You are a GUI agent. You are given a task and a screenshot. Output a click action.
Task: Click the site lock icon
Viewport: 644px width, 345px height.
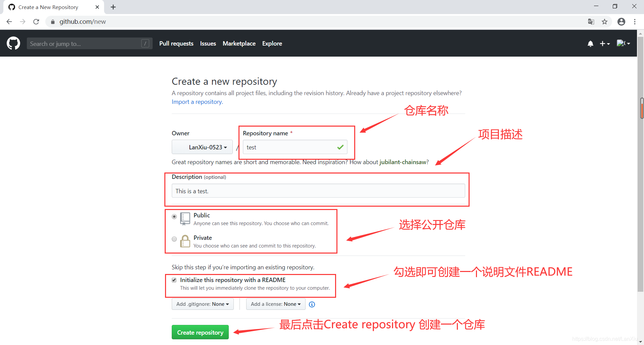click(x=53, y=22)
